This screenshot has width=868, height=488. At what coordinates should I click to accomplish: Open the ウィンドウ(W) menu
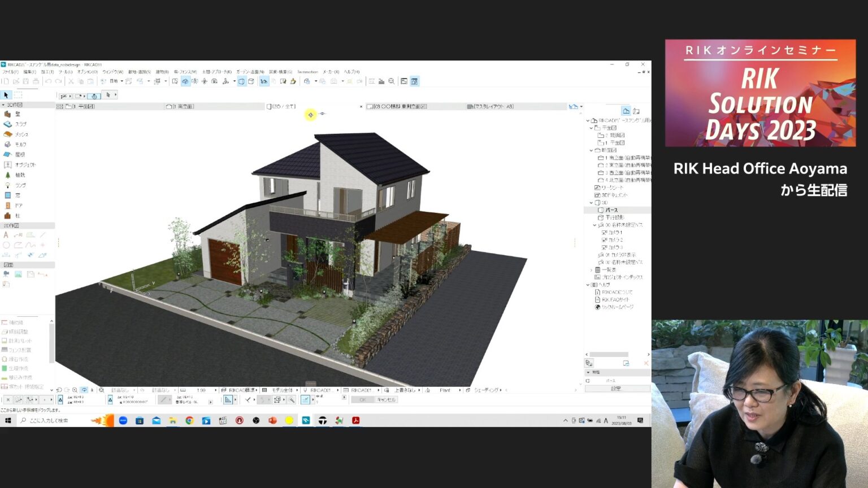pos(112,72)
